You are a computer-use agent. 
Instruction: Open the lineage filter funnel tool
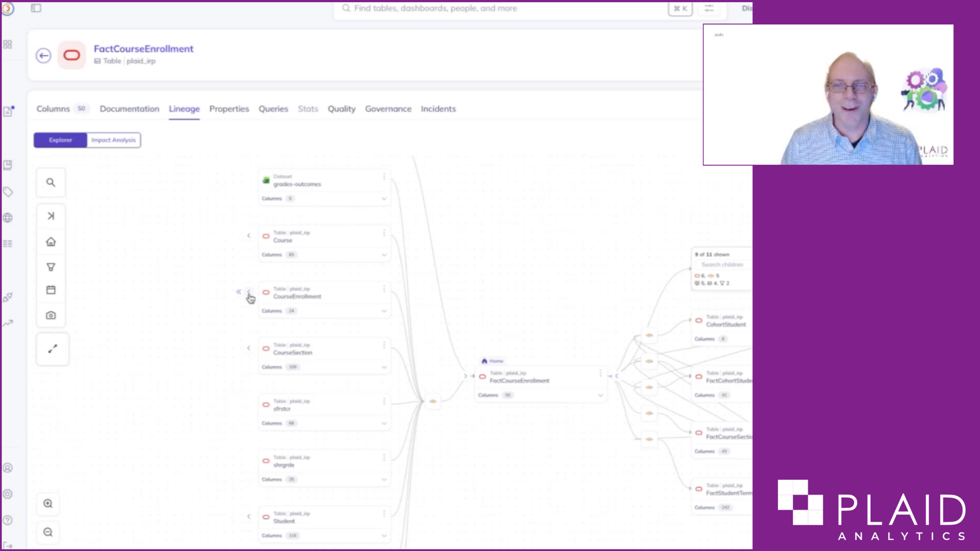tap(50, 267)
